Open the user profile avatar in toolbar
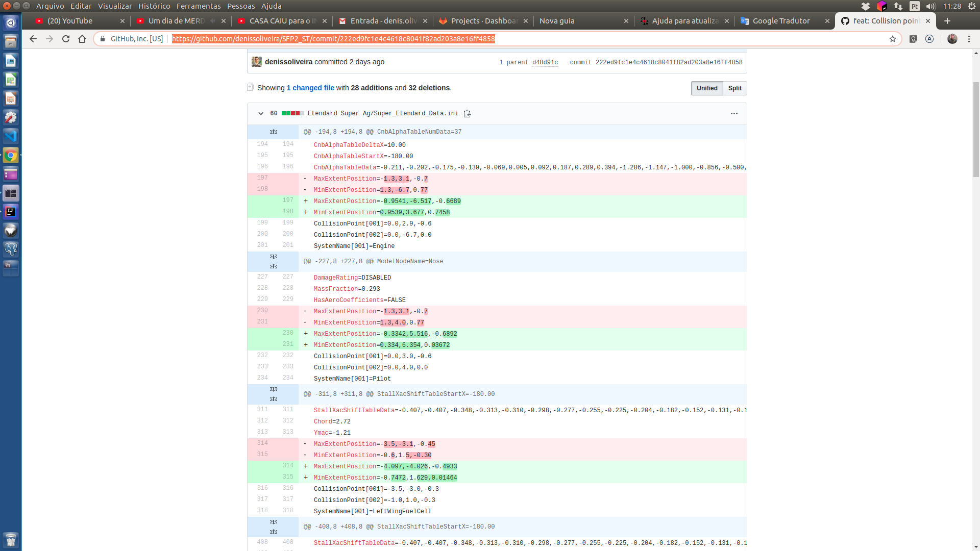The image size is (980, 551). tap(952, 39)
